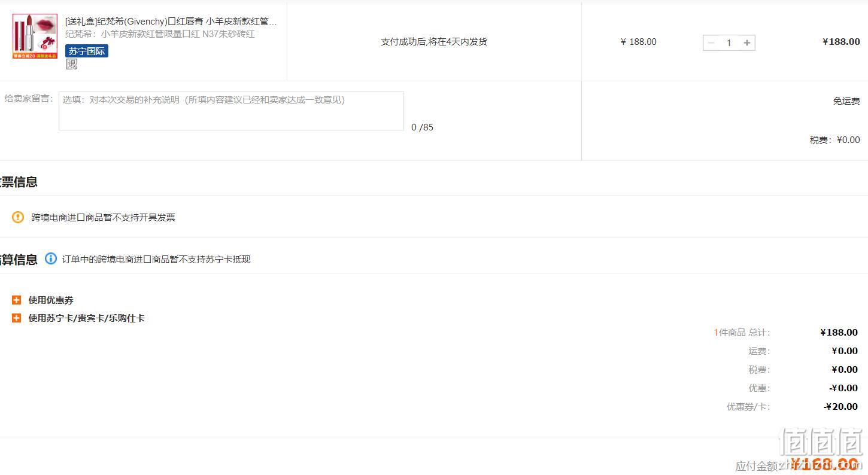Click the 税费：¥0.00 text
Viewport: 868px width, 475px height.
click(x=834, y=140)
